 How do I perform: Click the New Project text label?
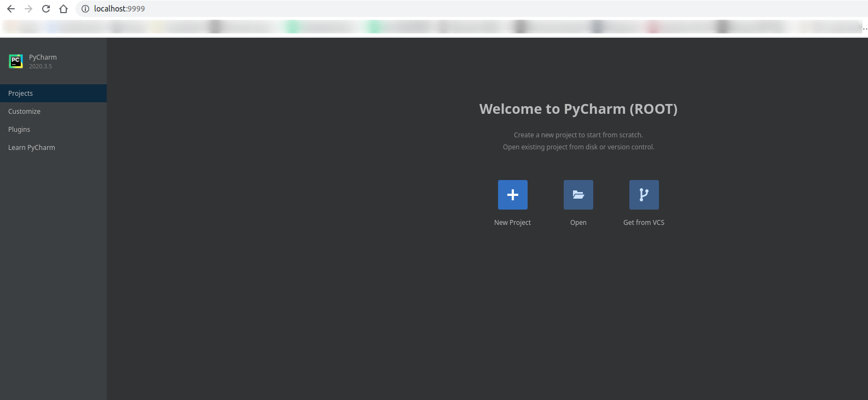point(512,223)
